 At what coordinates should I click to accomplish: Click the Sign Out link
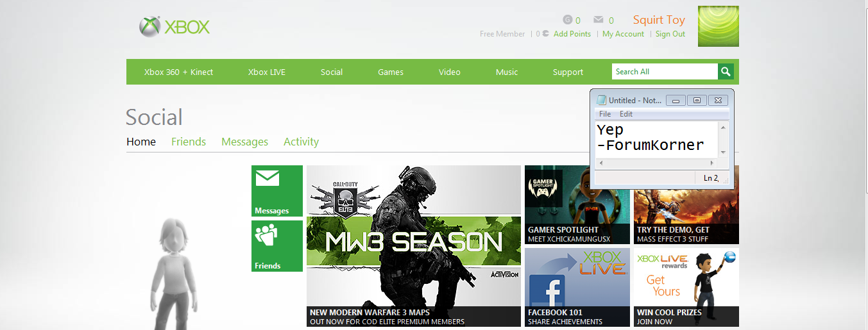670,34
